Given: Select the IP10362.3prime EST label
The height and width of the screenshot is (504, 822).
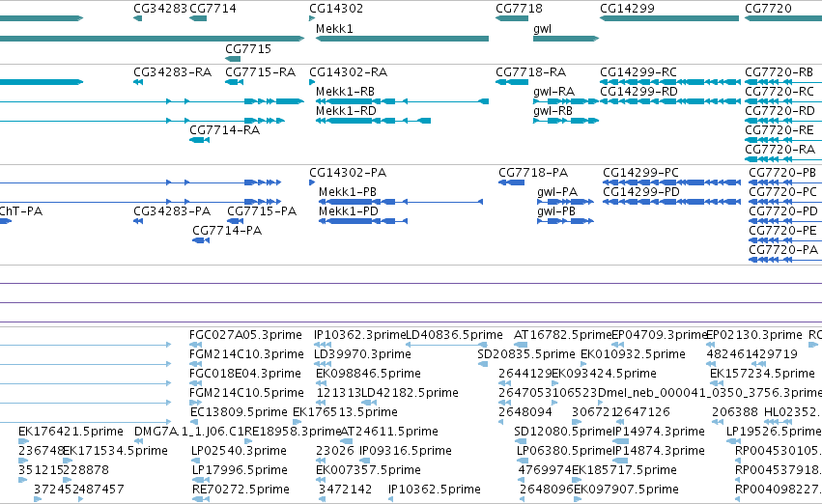Looking at the screenshot, I should 360,335.
